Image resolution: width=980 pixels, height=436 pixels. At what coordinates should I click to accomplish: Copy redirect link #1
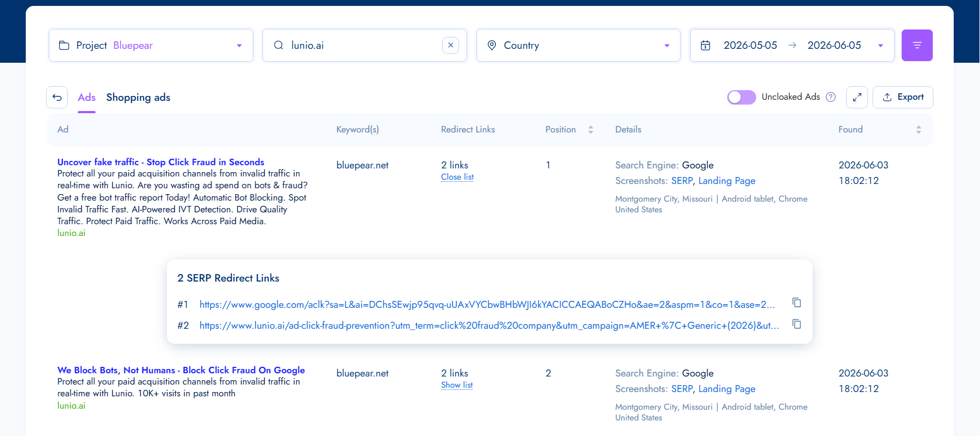coord(797,302)
